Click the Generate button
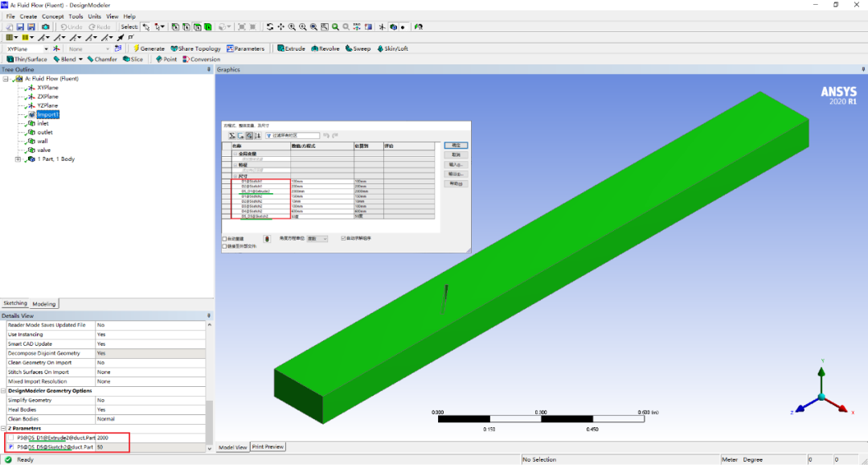The height and width of the screenshot is (465, 868). tap(149, 49)
